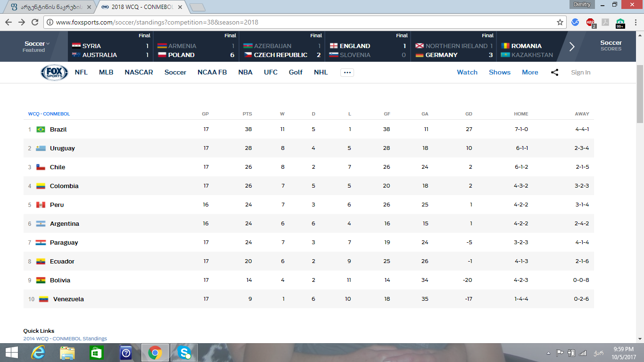Screen dimensions: 644x362
Task: Open File Explorer from the taskbar
Action: point(67,353)
